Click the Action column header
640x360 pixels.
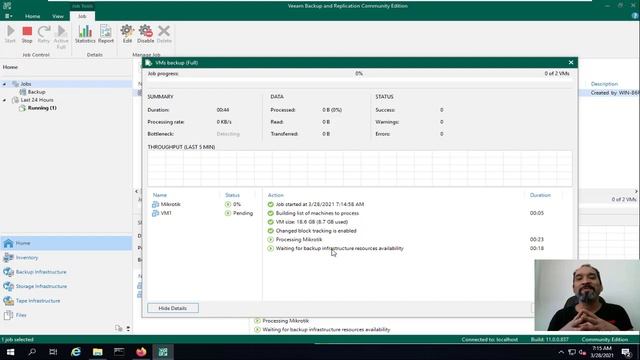(276, 195)
